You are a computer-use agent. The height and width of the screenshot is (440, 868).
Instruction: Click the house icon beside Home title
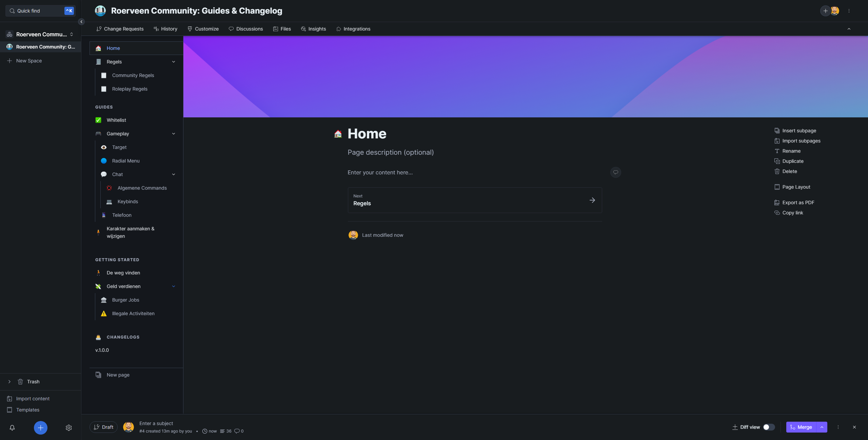click(338, 134)
